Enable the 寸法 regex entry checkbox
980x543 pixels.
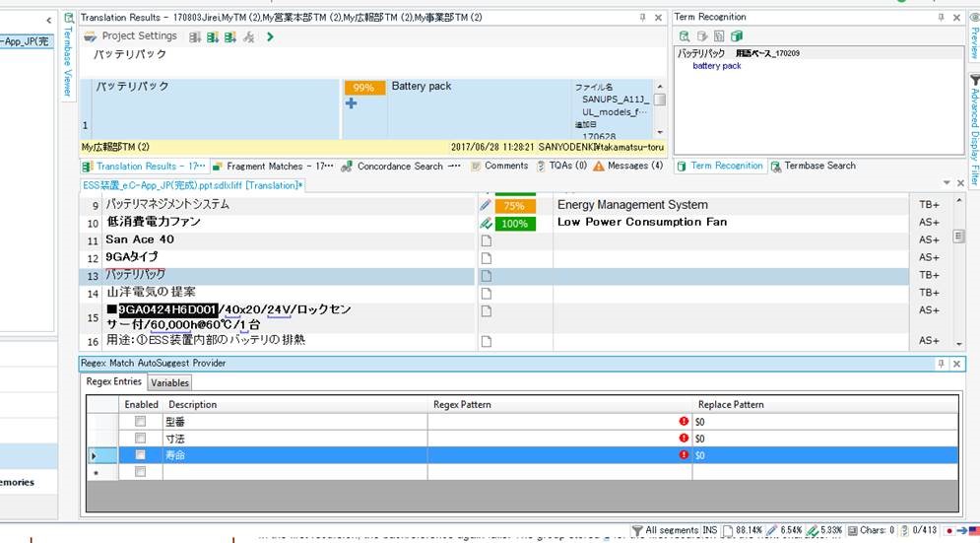click(x=141, y=439)
